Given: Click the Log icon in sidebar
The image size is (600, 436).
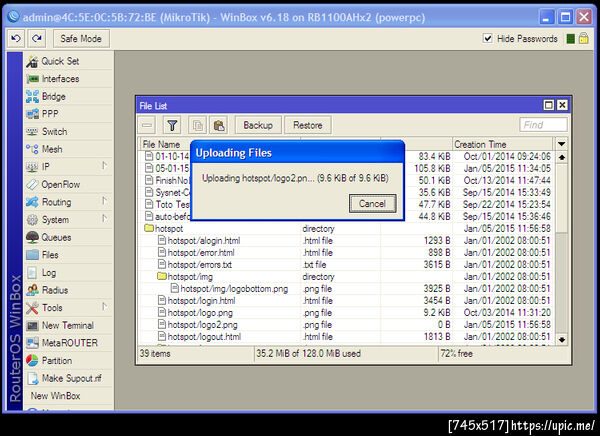Looking at the screenshot, I should pos(33,273).
